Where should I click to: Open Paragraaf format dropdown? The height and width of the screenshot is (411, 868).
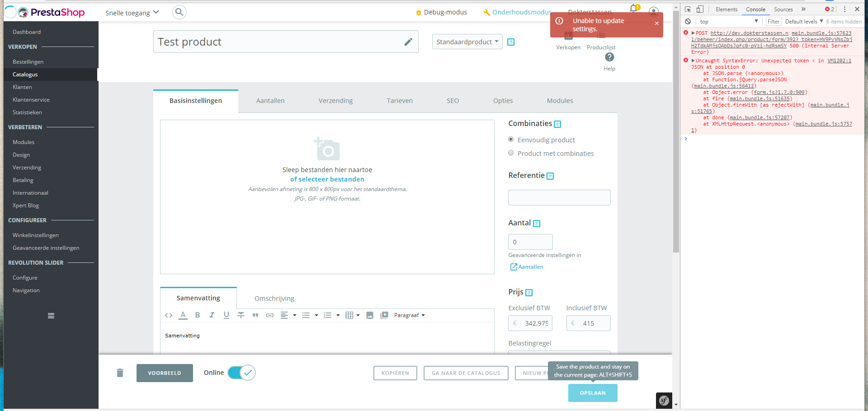[x=410, y=315]
